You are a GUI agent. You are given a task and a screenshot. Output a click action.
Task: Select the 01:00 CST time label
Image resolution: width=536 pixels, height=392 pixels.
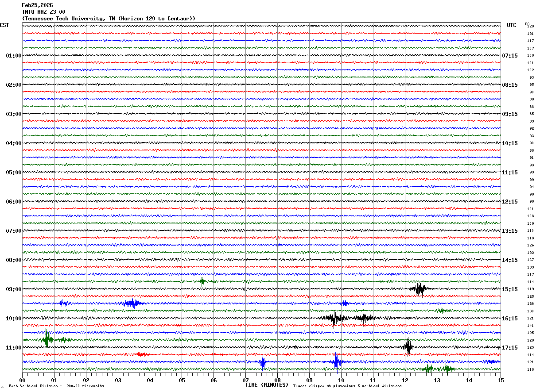click(x=14, y=56)
